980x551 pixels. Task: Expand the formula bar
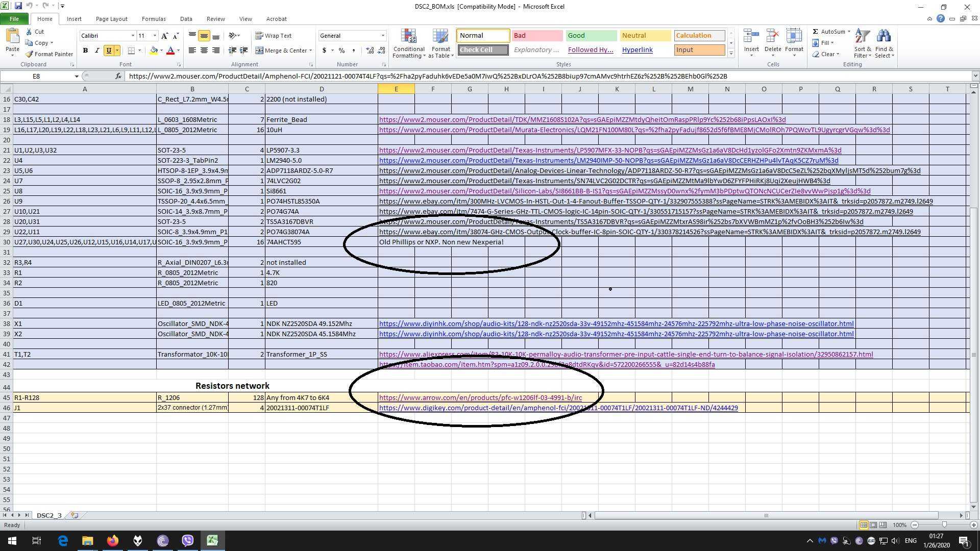975,76
